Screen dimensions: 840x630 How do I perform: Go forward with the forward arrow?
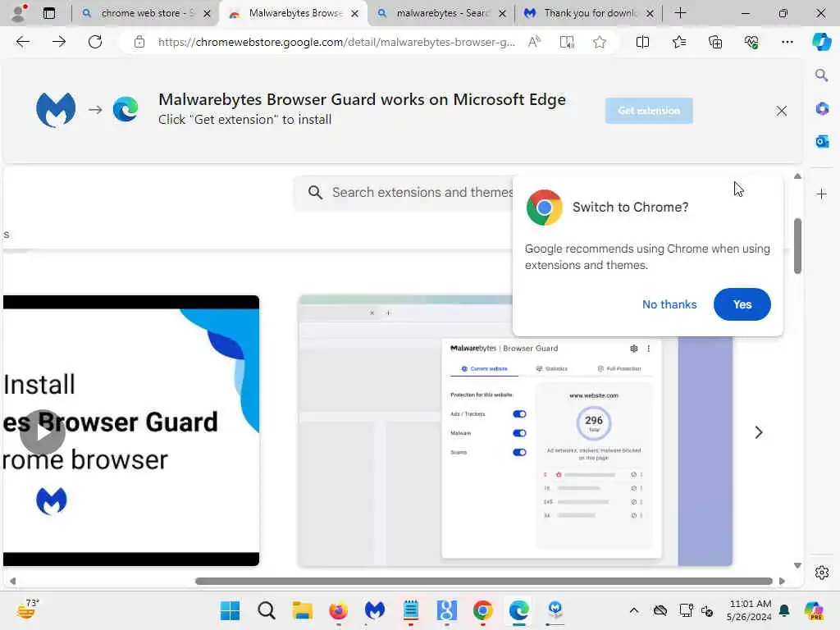[59, 42]
